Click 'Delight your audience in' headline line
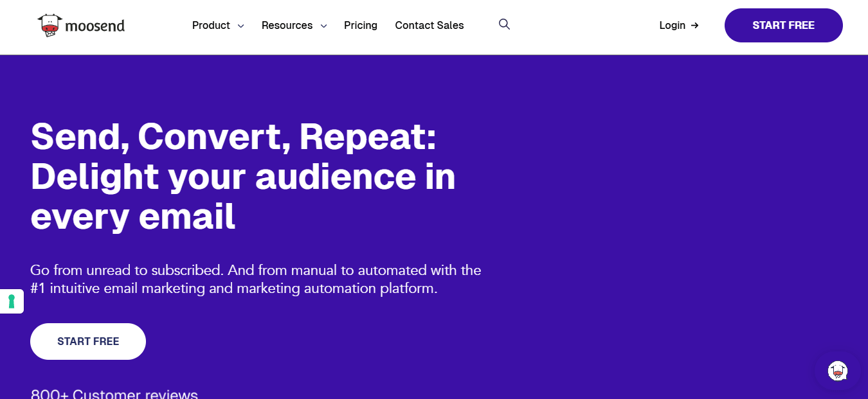This screenshot has width=868, height=399. 243,177
